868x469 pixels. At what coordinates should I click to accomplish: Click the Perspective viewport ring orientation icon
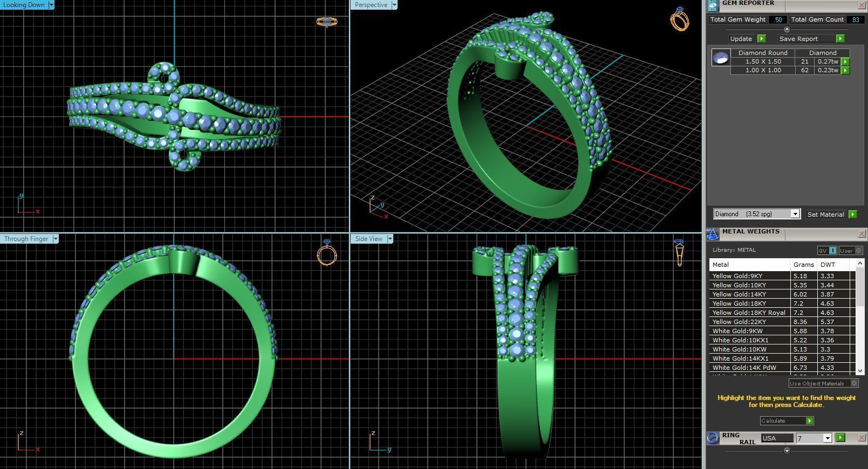680,19
